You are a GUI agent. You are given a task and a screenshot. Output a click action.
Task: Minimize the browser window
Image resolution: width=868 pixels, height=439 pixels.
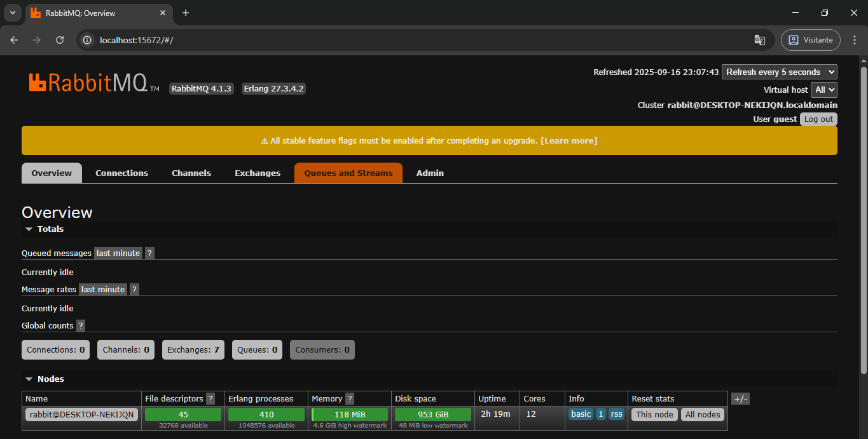pos(796,13)
